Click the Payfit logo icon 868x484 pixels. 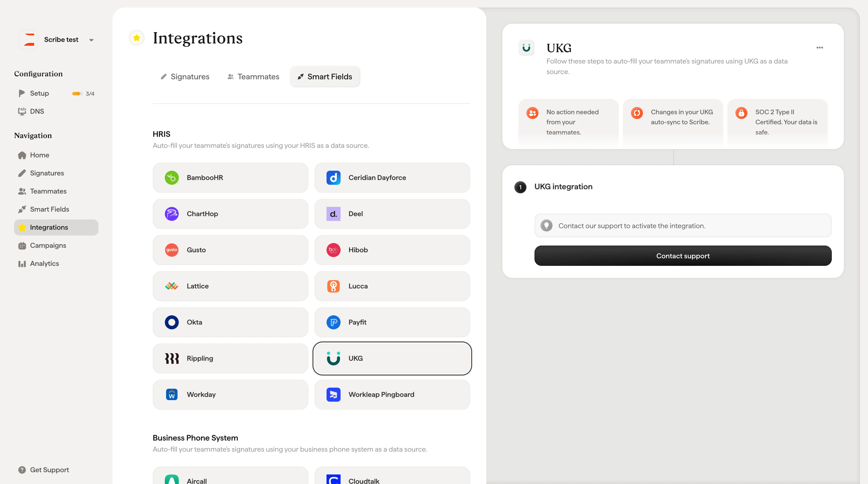coord(333,322)
